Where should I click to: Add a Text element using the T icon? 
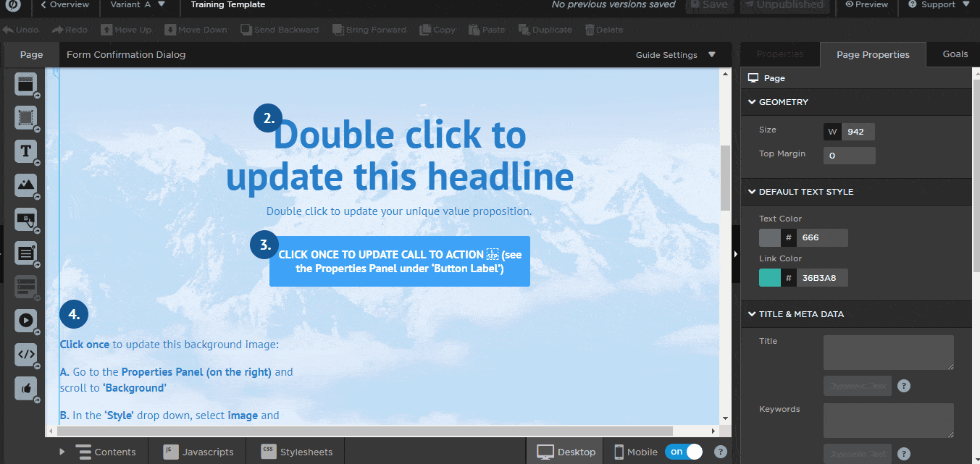click(x=26, y=151)
